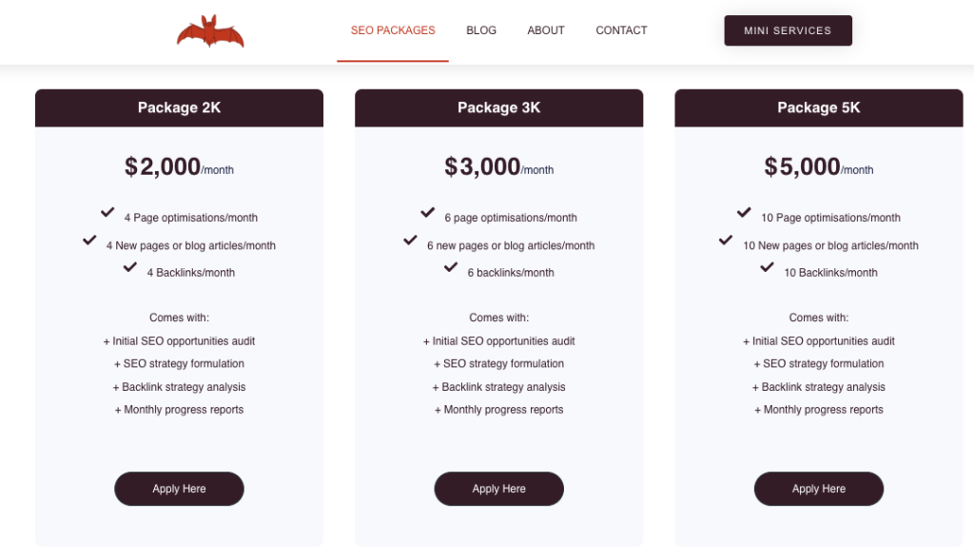Click checkmark beside 6 new pages or blog articles

tap(410, 240)
